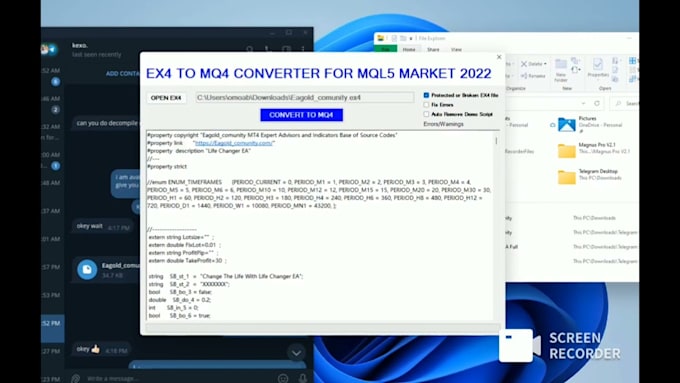Jump to latest with Telegram down-arrow button

pyautogui.click(x=296, y=353)
